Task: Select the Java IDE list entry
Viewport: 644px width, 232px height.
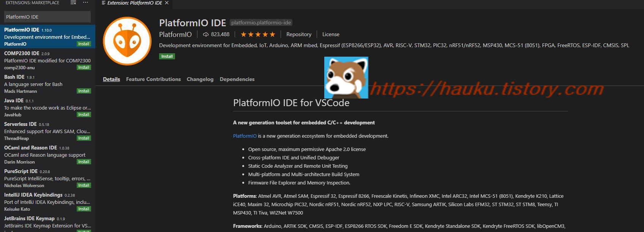Action: [47, 107]
